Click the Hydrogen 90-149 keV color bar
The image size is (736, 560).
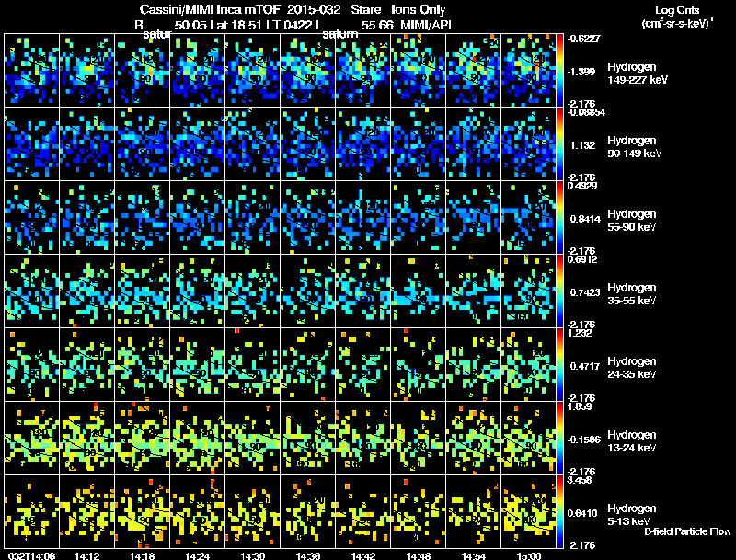[x=559, y=144]
